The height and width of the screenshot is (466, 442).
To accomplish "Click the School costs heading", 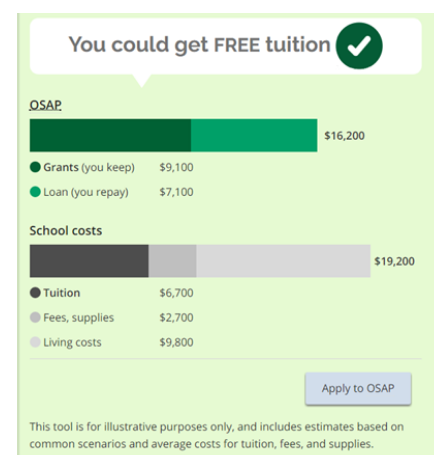I will pyautogui.click(x=66, y=231).
